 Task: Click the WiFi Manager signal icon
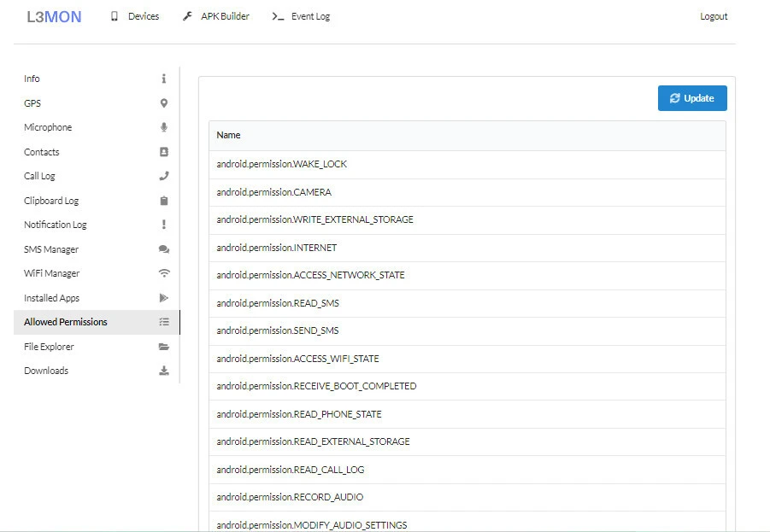pyautogui.click(x=164, y=273)
